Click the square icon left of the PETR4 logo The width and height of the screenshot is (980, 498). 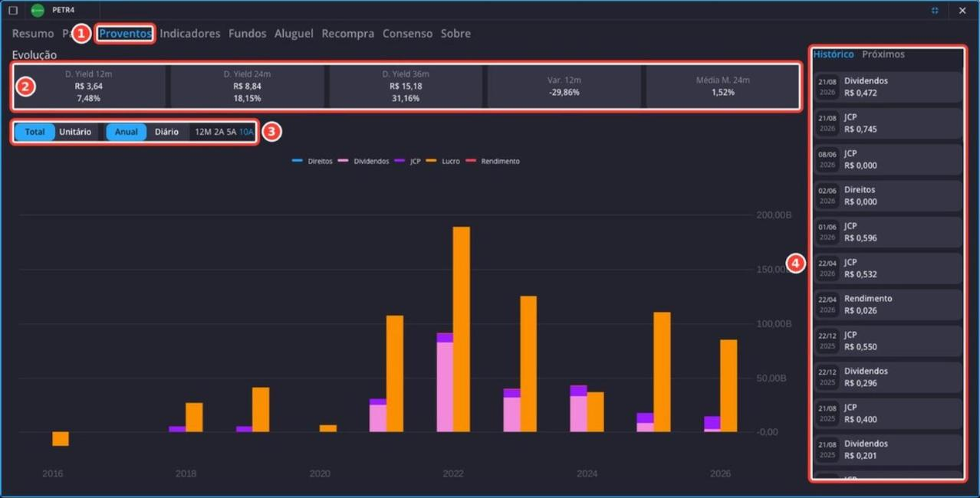(13, 11)
